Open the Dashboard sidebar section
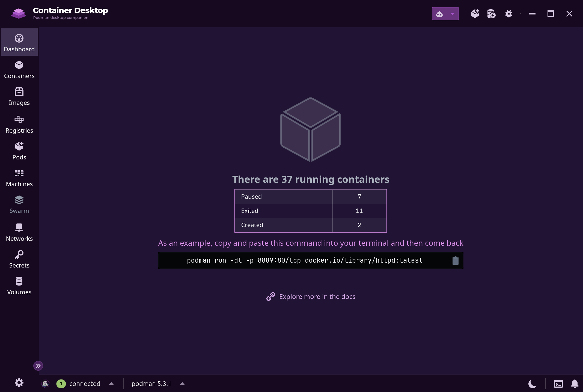The width and height of the screenshot is (583, 392). pyautogui.click(x=19, y=42)
